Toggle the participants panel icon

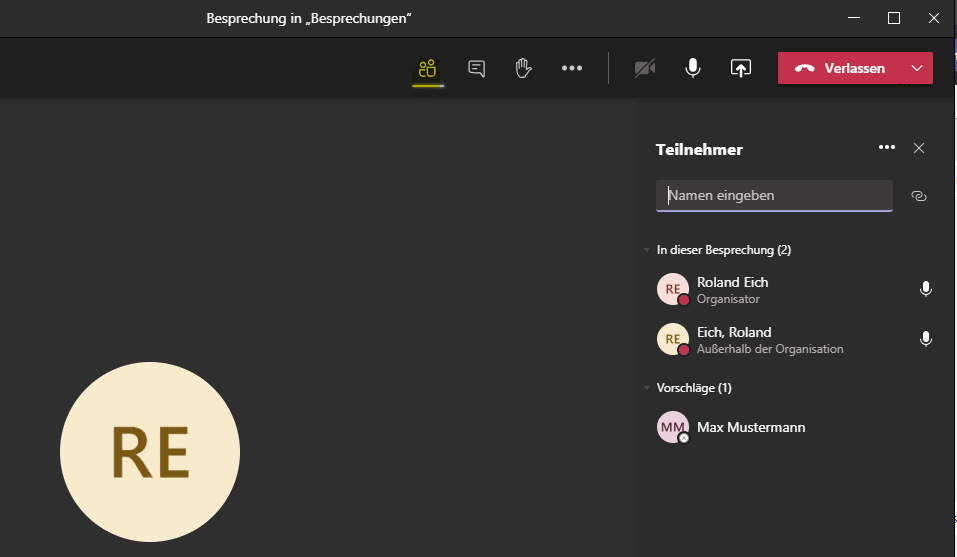click(427, 68)
